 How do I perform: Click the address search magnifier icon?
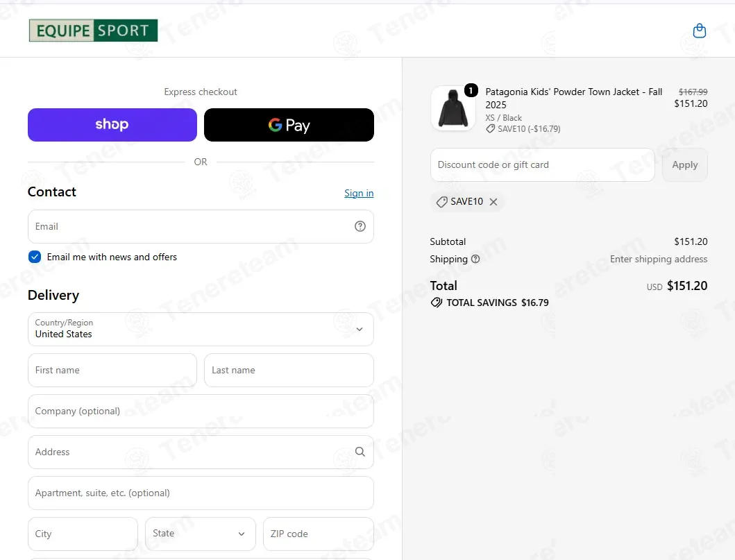(x=360, y=452)
